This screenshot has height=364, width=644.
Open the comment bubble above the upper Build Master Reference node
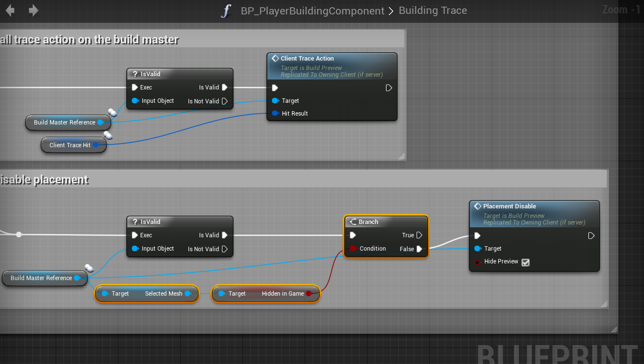tap(112, 112)
